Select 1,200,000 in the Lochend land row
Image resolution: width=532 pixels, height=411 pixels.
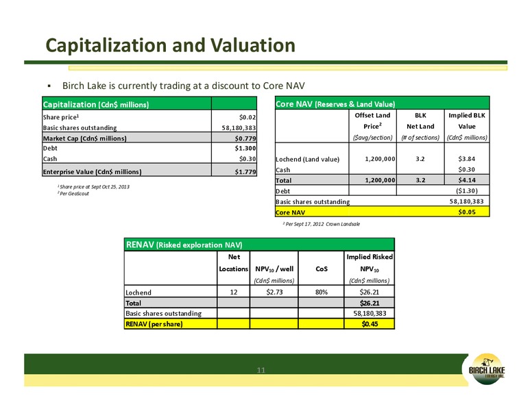tap(380, 159)
